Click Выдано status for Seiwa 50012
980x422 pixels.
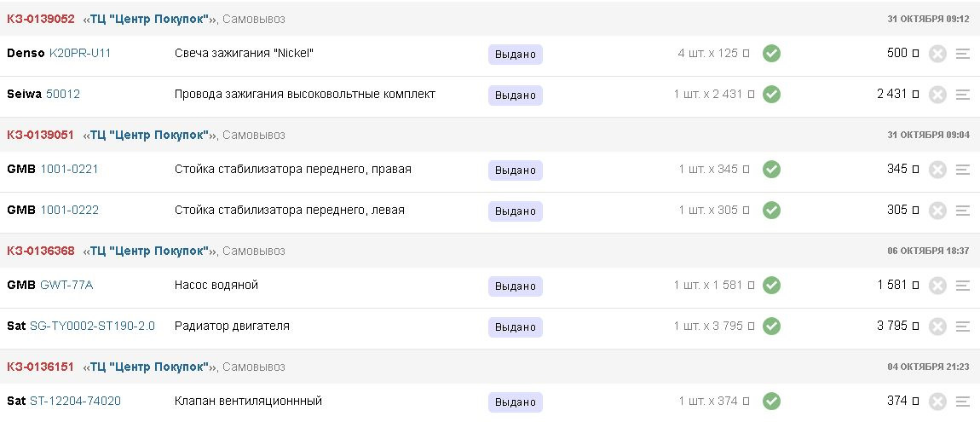pyautogui.click(x=516, y=95)
